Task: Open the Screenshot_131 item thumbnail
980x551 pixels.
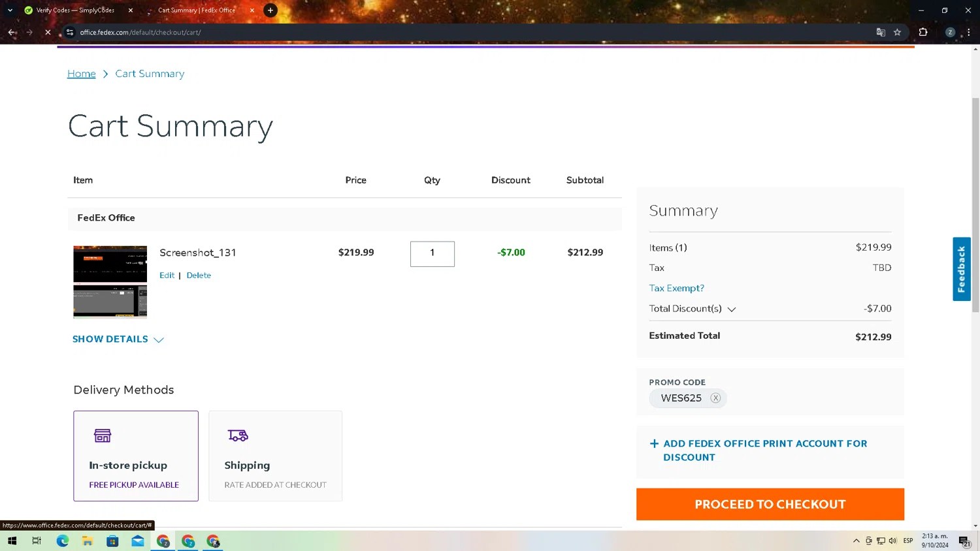Action: (x=110, y=281)
